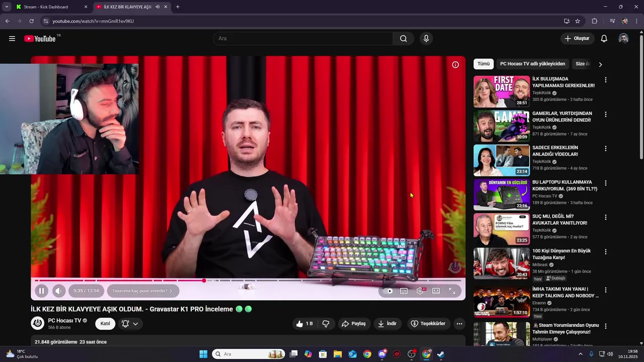Screen dimensions: 644x362
Task: Click the address bar URL
Action: (x=93, y=21)
